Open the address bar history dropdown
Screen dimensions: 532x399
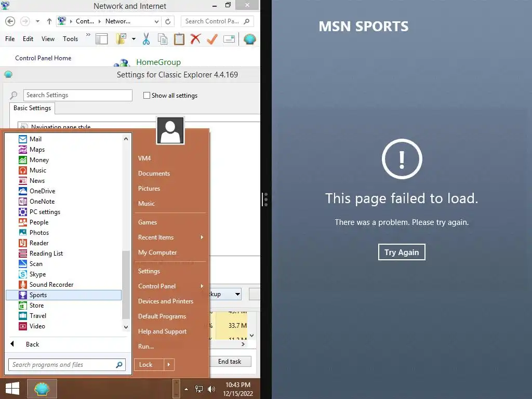[x=156, y=21]
